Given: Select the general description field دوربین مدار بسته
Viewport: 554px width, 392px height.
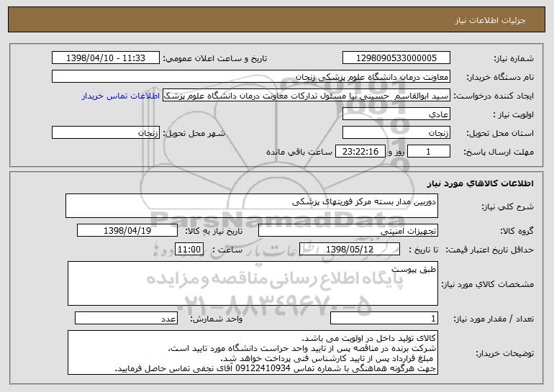Looking at the screenshot, I should 252,206.
